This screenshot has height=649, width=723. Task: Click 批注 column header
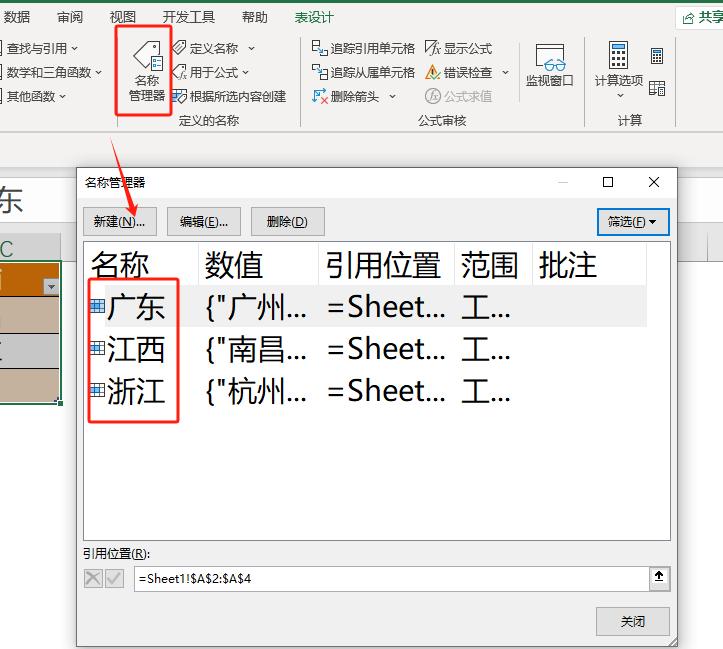coord(589,265)
